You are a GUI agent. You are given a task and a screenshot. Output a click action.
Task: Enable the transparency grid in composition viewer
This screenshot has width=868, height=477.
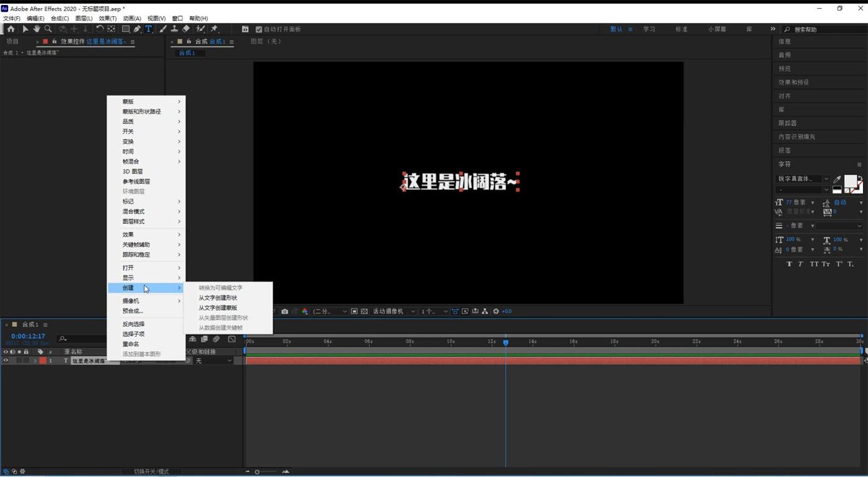tap(364, 311)
